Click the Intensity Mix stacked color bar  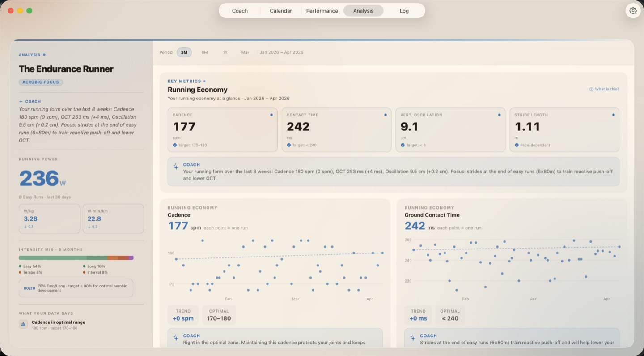(x=76, y=257)
